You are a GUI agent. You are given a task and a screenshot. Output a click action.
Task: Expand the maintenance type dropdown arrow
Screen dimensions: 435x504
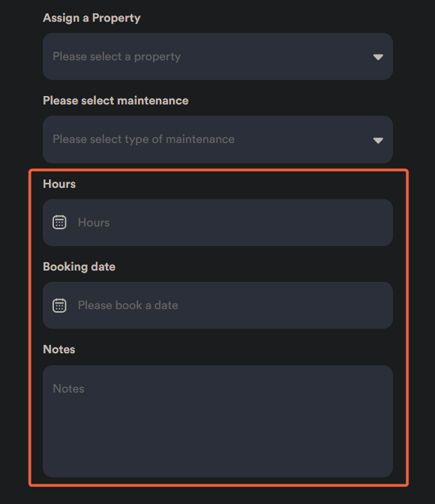[x=378, y=140]
